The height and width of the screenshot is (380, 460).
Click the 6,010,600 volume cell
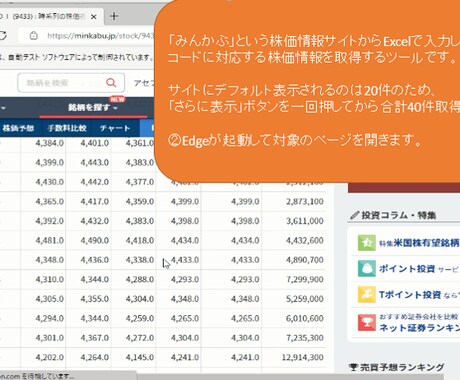[x=305, y=318]
